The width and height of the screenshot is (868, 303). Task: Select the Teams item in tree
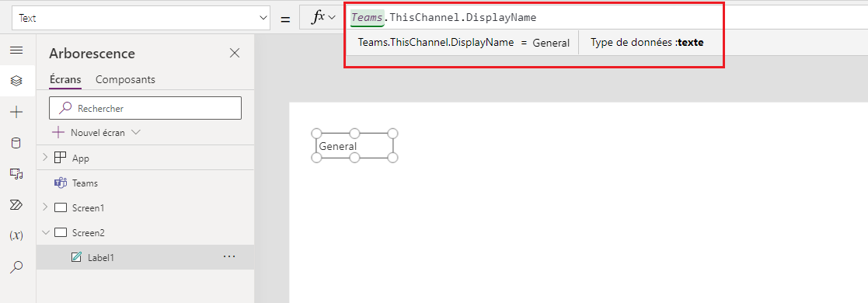[85, 183]
